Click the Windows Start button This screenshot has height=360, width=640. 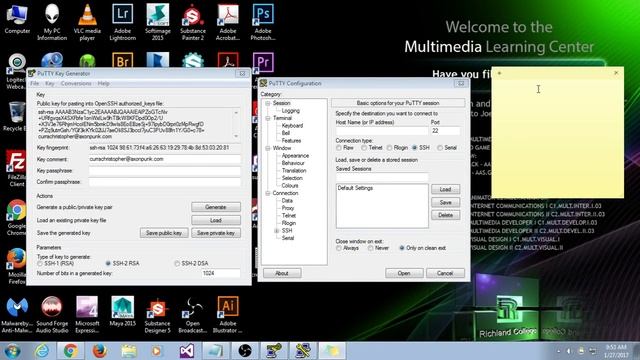(12, 351)
